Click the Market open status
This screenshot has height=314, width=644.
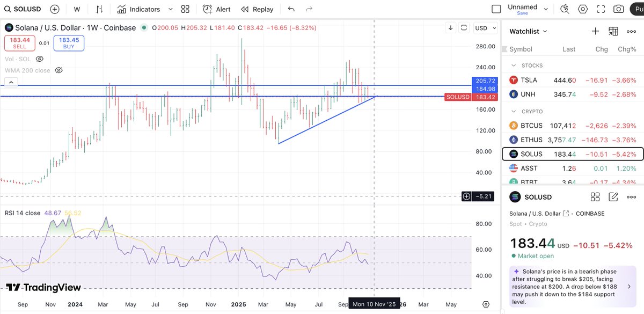coord(531,256)
